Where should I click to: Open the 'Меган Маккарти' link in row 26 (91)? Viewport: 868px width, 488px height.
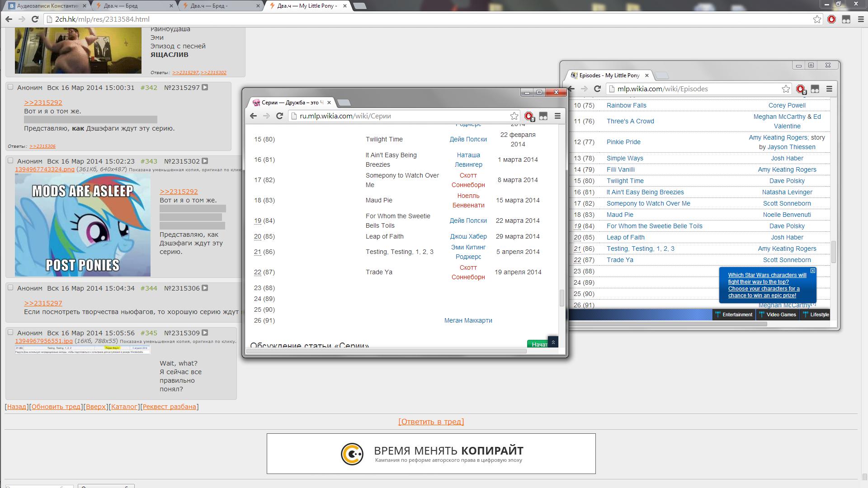(468, 320)
